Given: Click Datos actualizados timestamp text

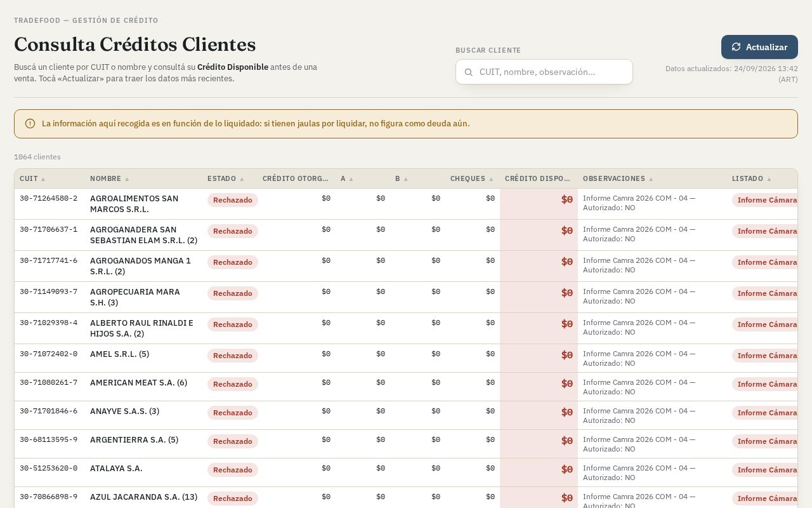Looking at the screenshot, I should [x=731, y=74].
